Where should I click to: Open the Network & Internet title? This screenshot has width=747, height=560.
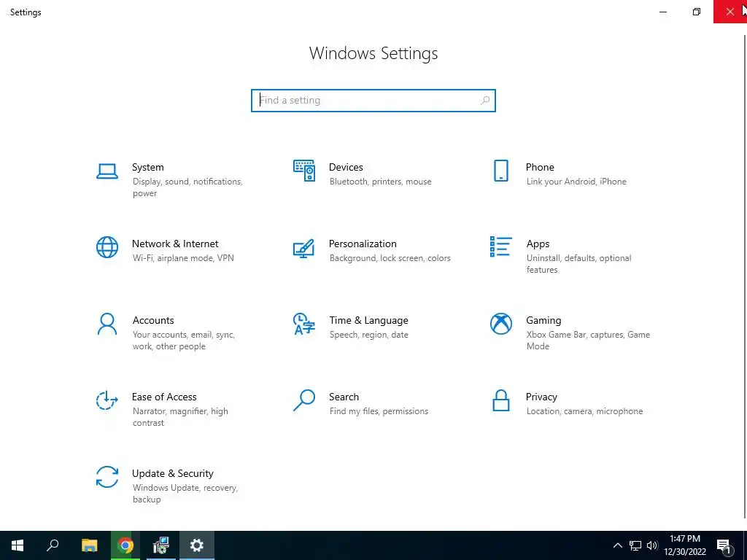click(x=175, y=244)
